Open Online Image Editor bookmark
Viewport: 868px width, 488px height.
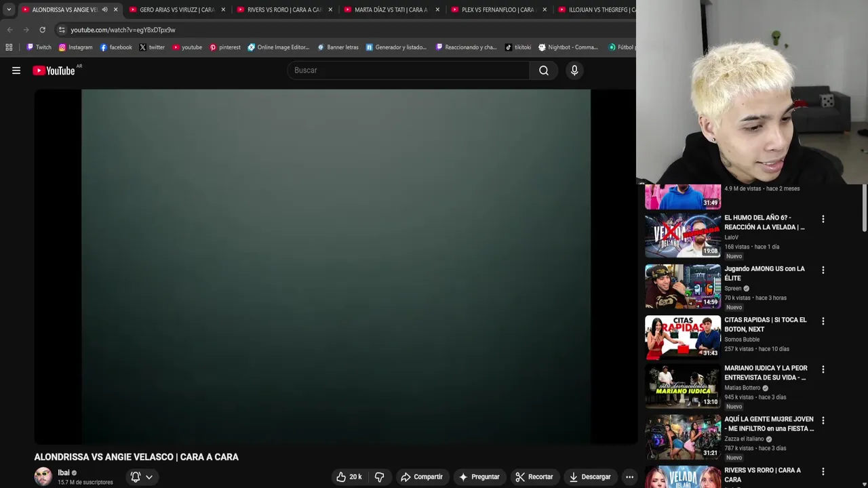coord(278,47)
